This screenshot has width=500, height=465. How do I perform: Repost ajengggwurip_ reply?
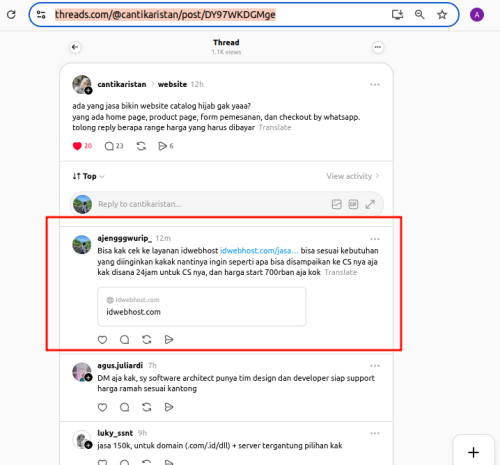(x=147, y=340)
